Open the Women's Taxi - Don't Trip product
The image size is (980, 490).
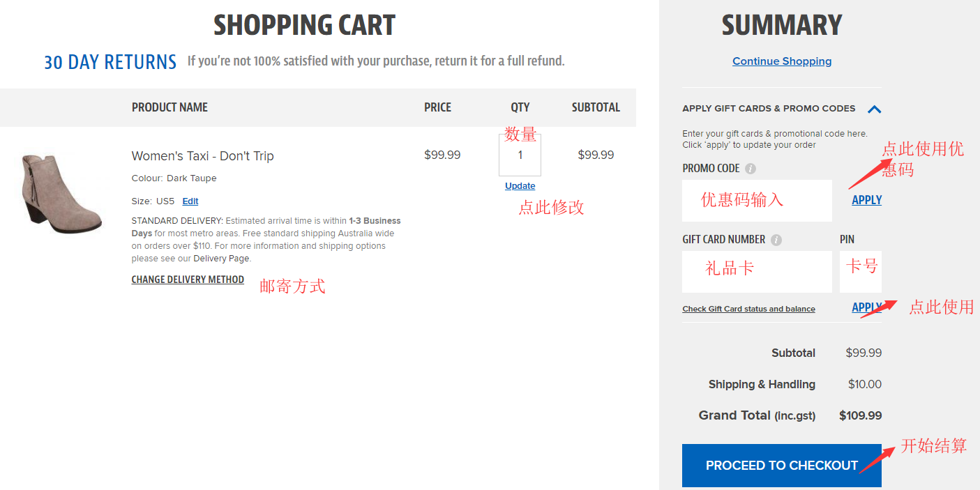pos(202,156)
